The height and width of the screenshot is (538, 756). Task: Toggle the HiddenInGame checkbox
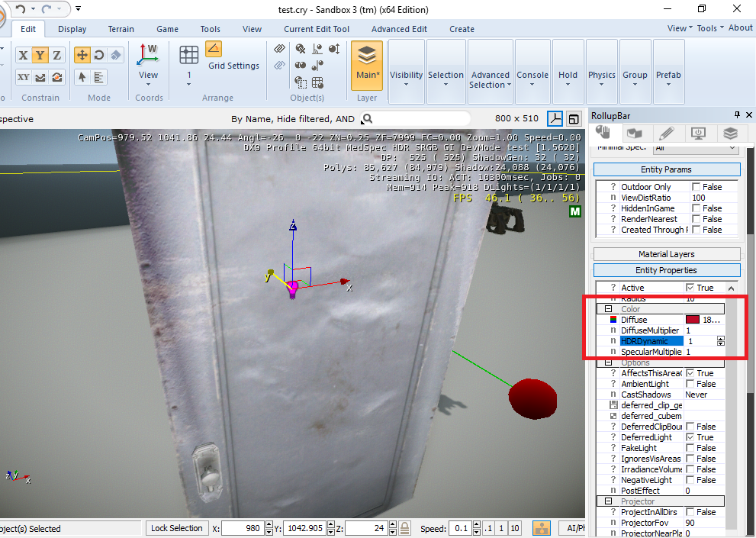coord(696,208)
